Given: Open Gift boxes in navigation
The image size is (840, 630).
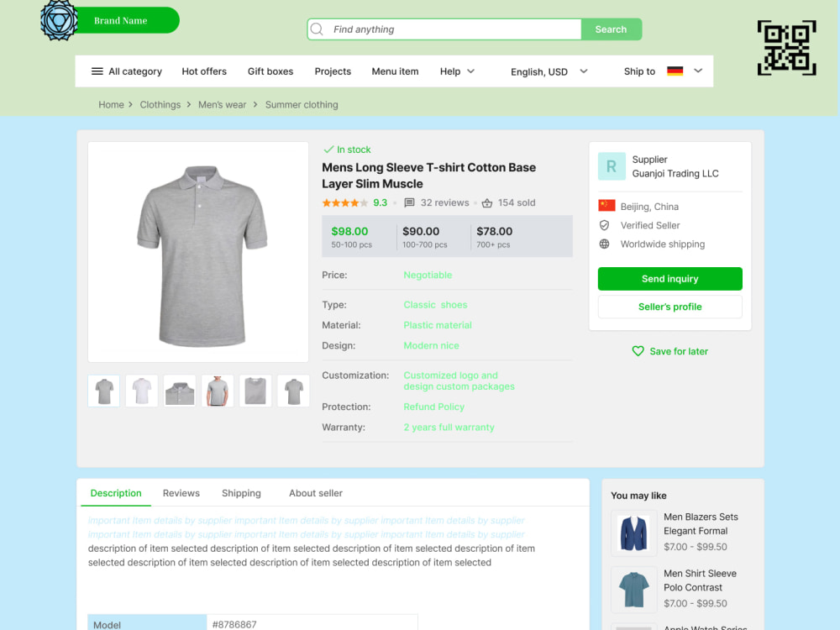Looking at the screenshot, I should coord(270,71).
